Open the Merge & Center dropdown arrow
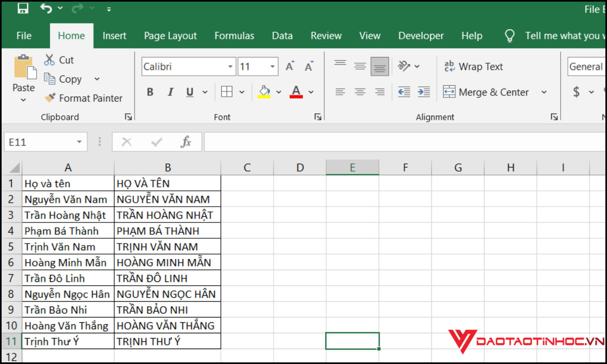Image resolution: width=607 pixels, height=364 pixels. [x=544, y=92]
